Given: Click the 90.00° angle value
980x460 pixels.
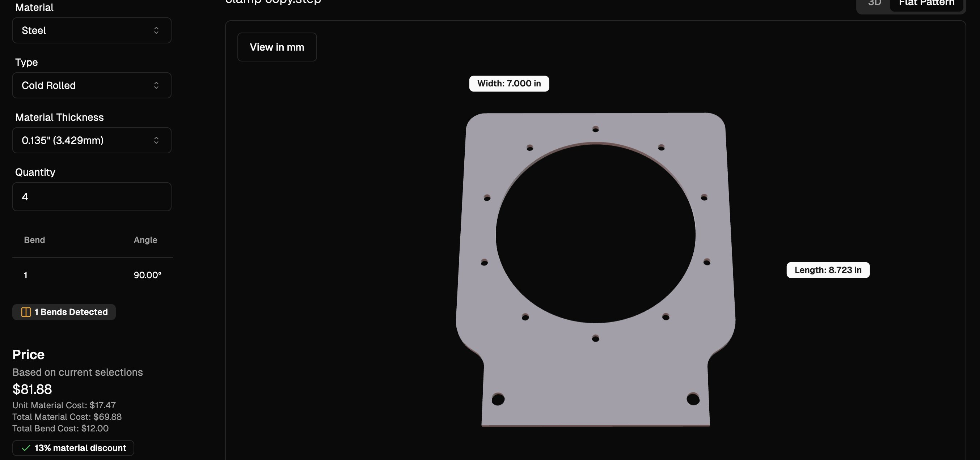Looking at the screenshot, I should pyautogui.click(x=147, y=275).
